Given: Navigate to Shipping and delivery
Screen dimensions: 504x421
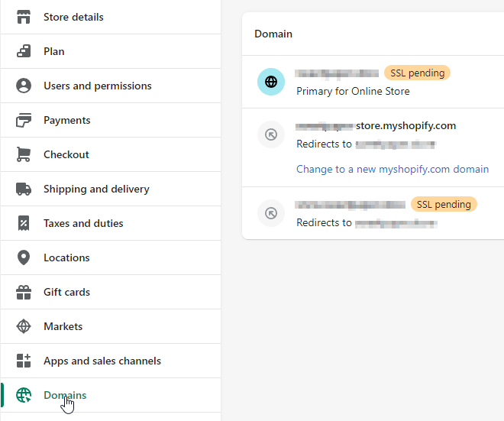Looking at the screenshot, I should pos(111,189).
